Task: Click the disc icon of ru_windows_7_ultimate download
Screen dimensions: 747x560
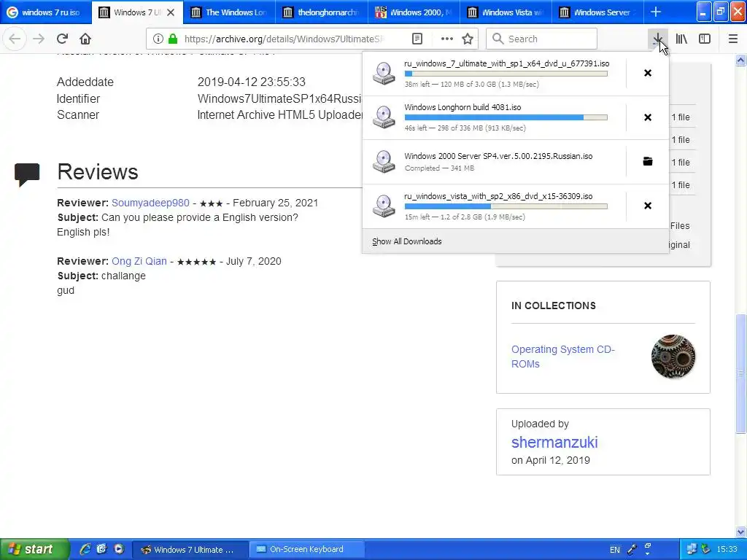Action: 384,74
